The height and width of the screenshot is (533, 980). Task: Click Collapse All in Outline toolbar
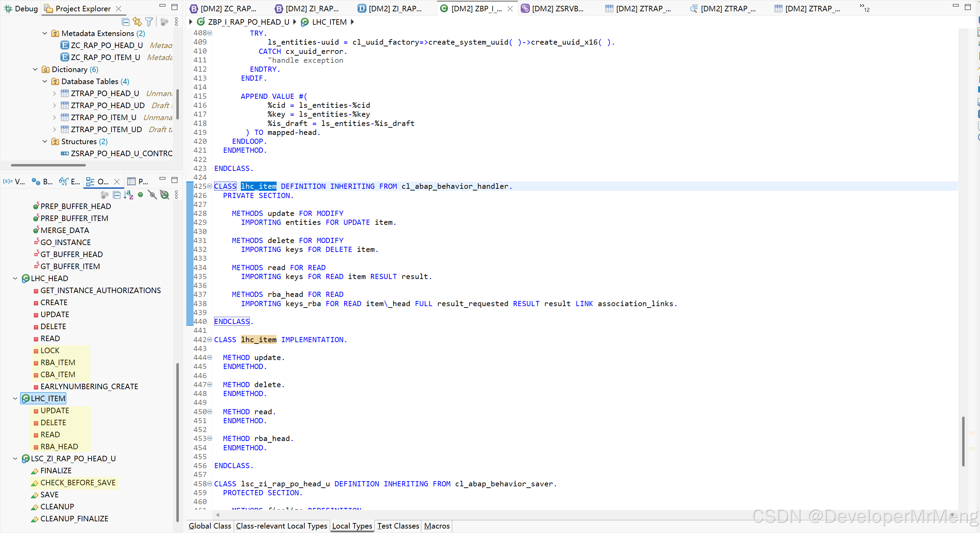pos(117,195)
